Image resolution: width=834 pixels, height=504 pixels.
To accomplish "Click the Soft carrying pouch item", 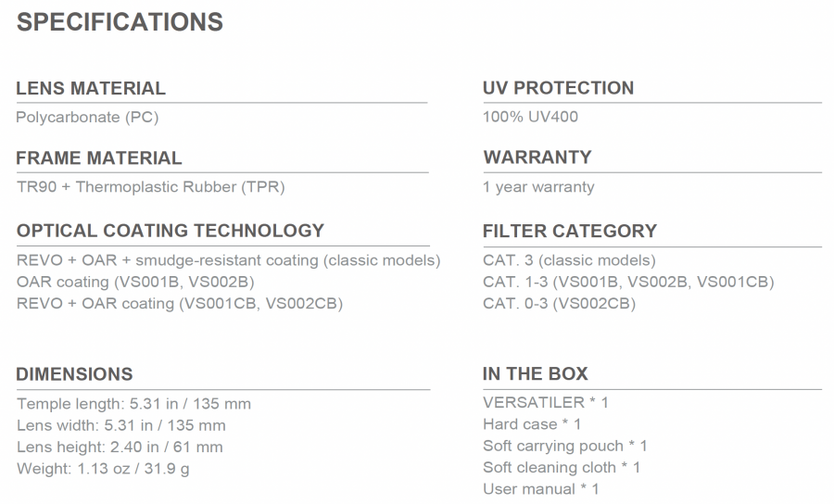I will (565, 446).
